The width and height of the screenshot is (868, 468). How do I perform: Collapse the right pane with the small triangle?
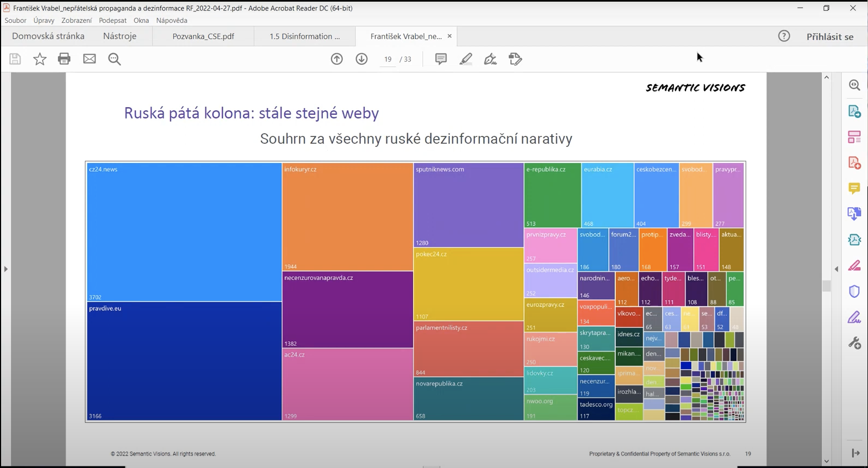tap(836, 269)
